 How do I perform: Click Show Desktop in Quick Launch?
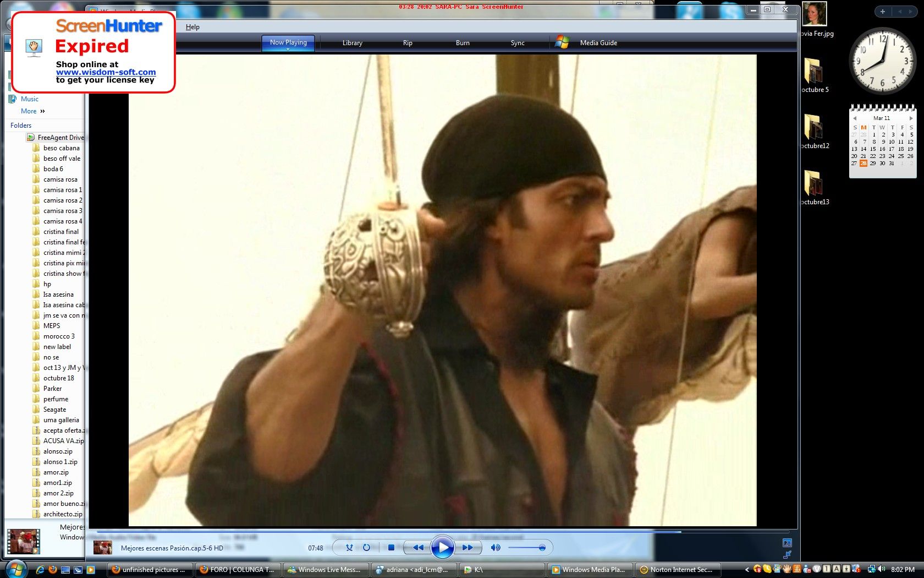(x=65, y=570)
